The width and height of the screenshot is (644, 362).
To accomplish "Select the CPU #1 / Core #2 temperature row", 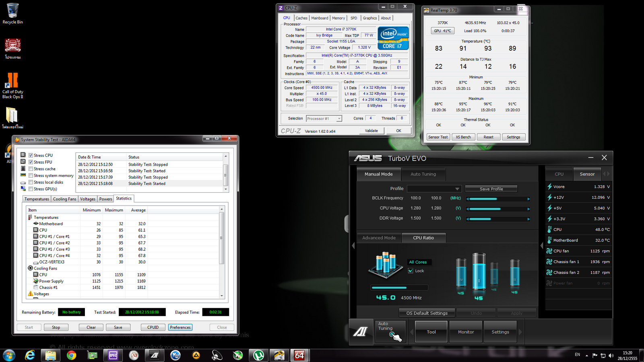I will (54, 243).
